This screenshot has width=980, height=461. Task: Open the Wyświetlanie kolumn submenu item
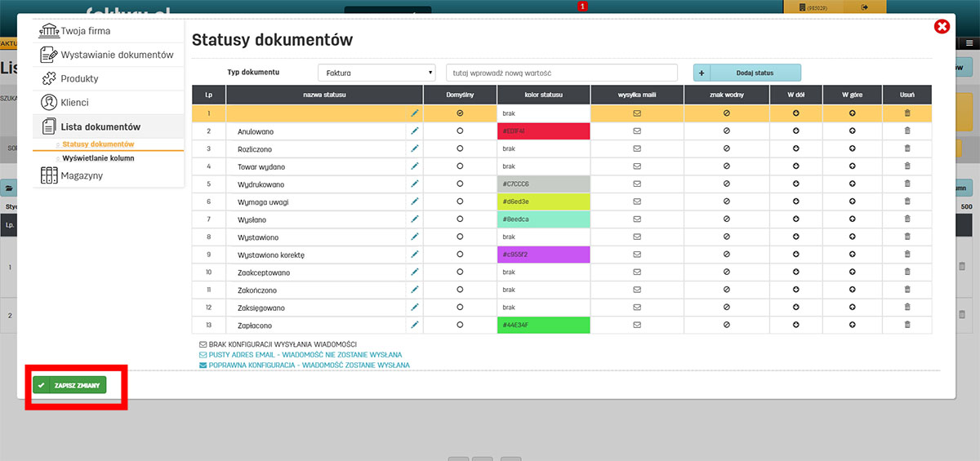tap(98, 158)
